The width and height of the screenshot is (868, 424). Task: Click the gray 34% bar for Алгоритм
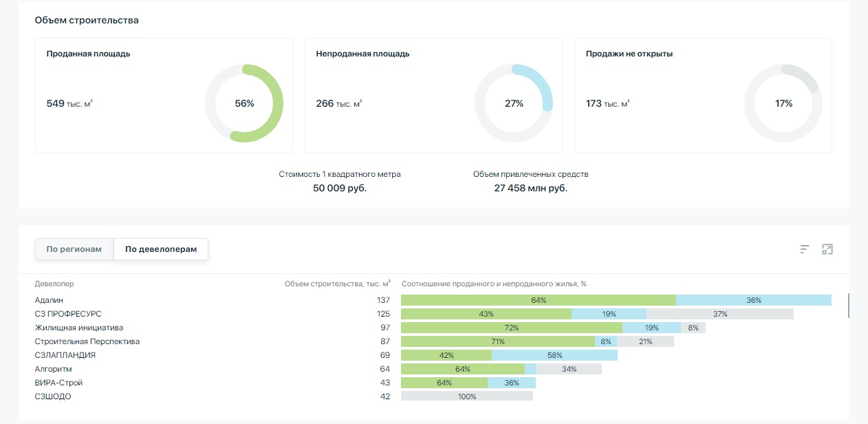click(x=569, y=369)
